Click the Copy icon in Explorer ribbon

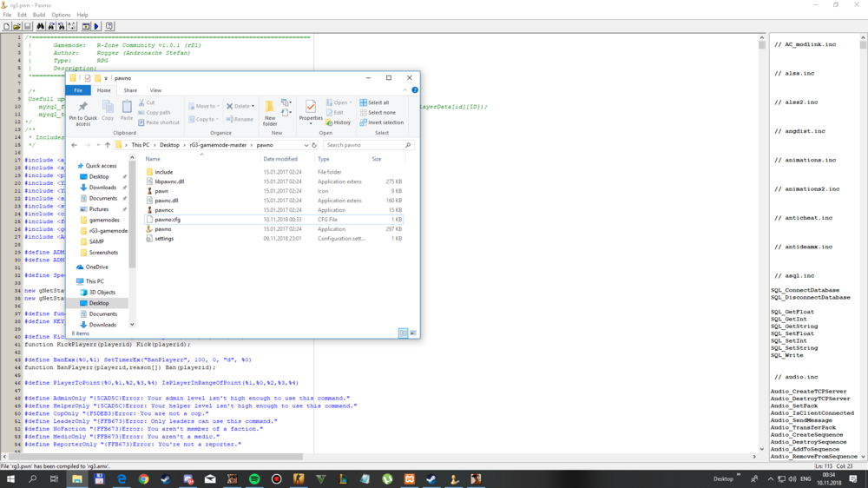tap(108, 110)
